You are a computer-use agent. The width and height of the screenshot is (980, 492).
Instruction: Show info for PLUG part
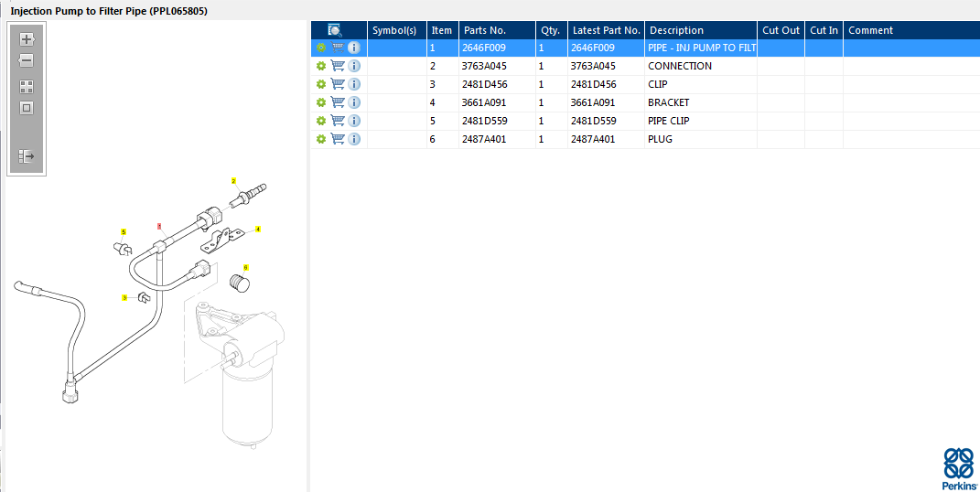354,139
